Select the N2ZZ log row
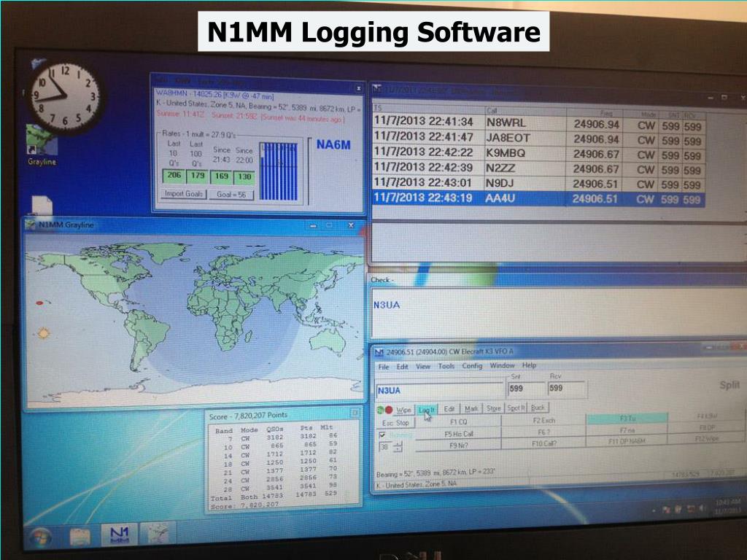The width and height of the screenshot is (747, 560). pos(538,168)
